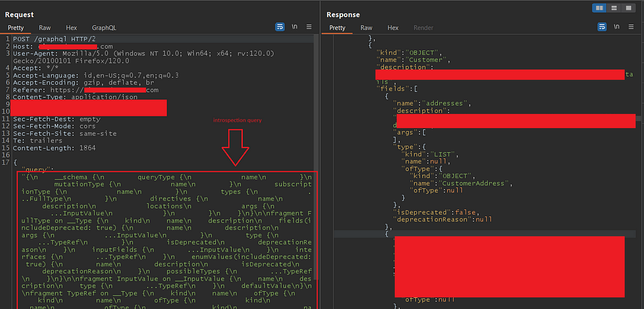The width and height of the screenshot is (644, 309).
Task: Click the 'Sec-Fetch-Mode: cors' header line
Action: pos(54,126)
